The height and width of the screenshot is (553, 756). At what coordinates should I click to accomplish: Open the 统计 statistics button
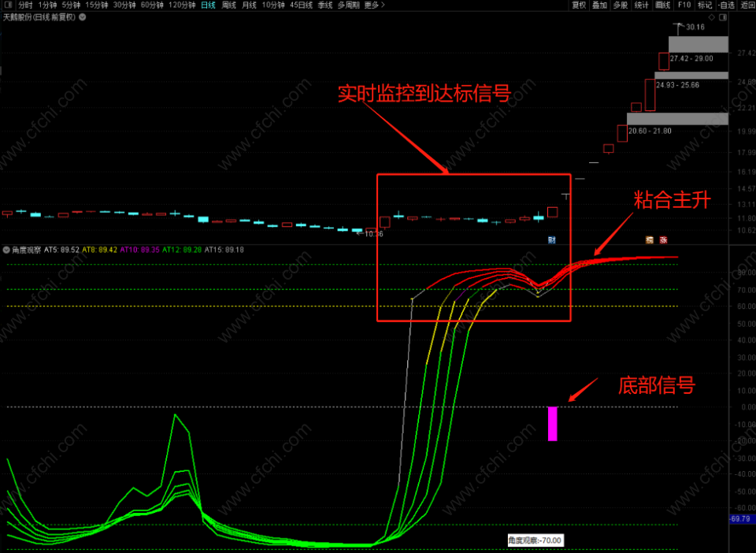coord(642,5)
